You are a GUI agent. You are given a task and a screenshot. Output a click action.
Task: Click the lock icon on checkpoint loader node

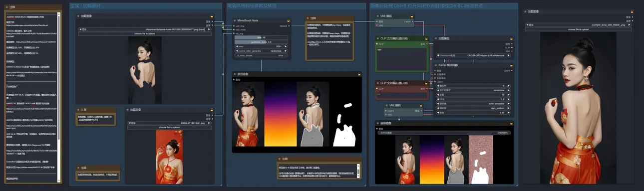coord(511,38)
